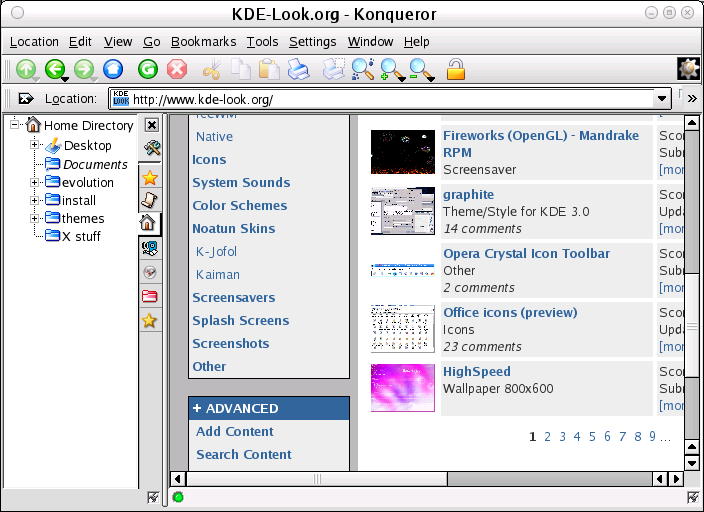Expand the evolution folder node

click(x=34, y=182)
